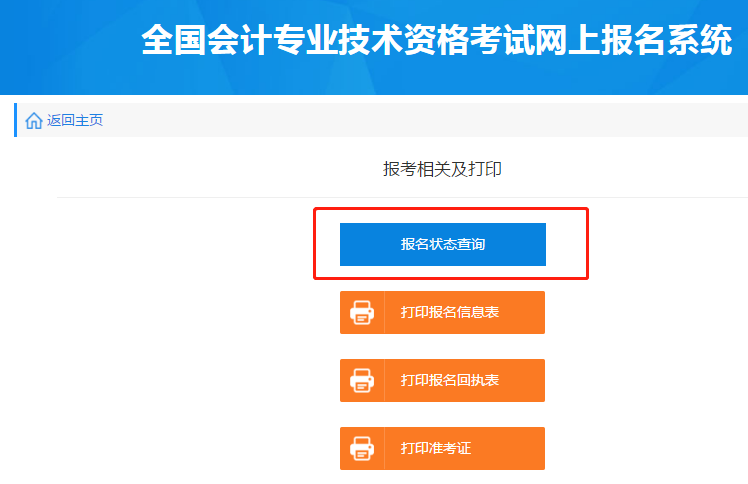Click the printer icon on 打印报名回执表
Viewport: 748px width, 484px height.
pos(362,381)
